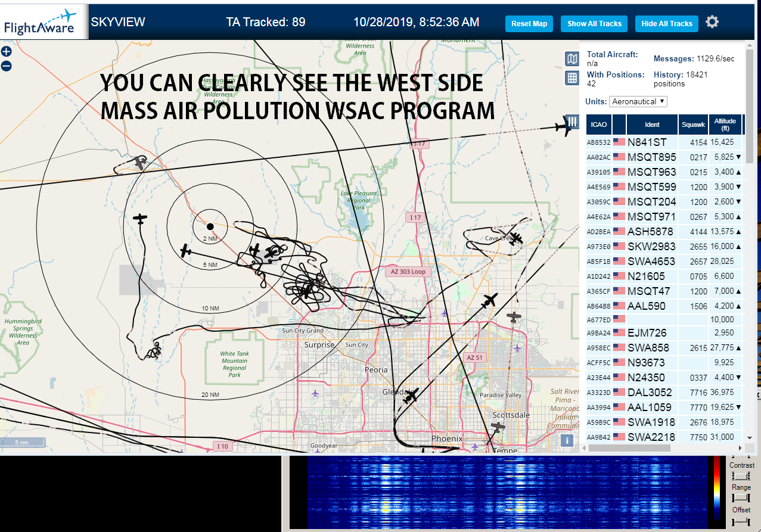Viewport: 761px width, 532px height.
Task: Click the receiver location dot at ring center
Action: click(x=210, y=226)
